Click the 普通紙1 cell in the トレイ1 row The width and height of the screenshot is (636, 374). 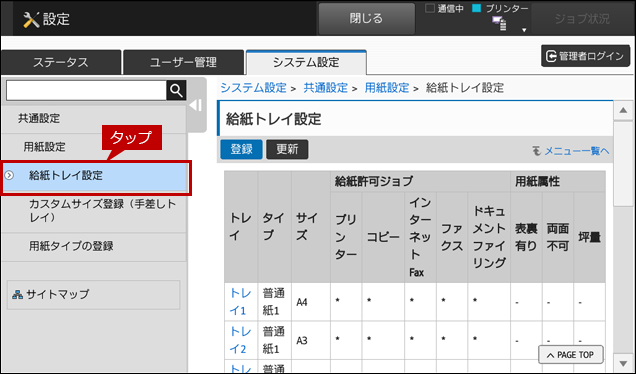pos(274,302)
